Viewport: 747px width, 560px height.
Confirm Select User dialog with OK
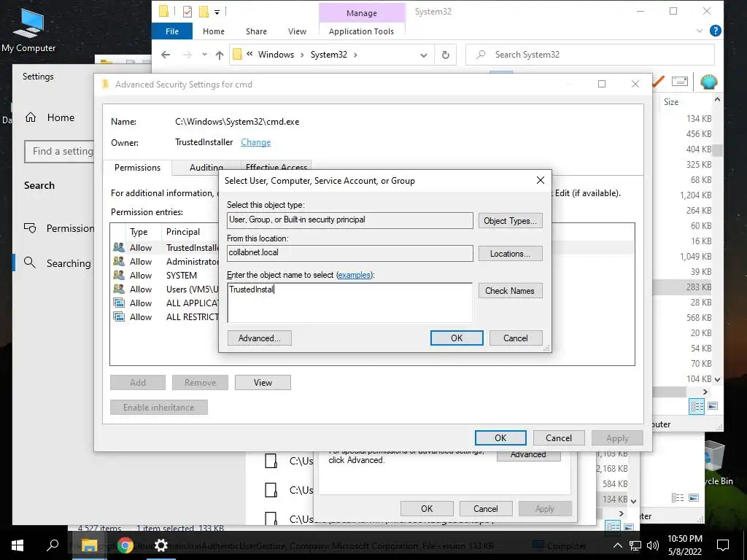(x=457, y=338)
